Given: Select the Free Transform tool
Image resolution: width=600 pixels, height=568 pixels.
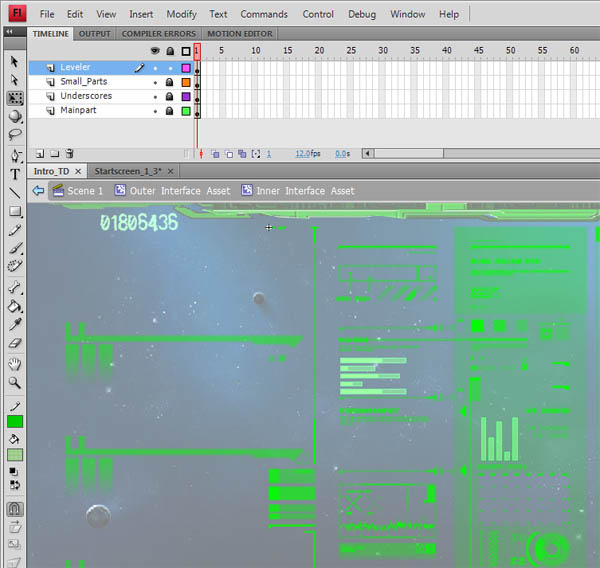Looking at the screenshot, I should tap(15, 98).
